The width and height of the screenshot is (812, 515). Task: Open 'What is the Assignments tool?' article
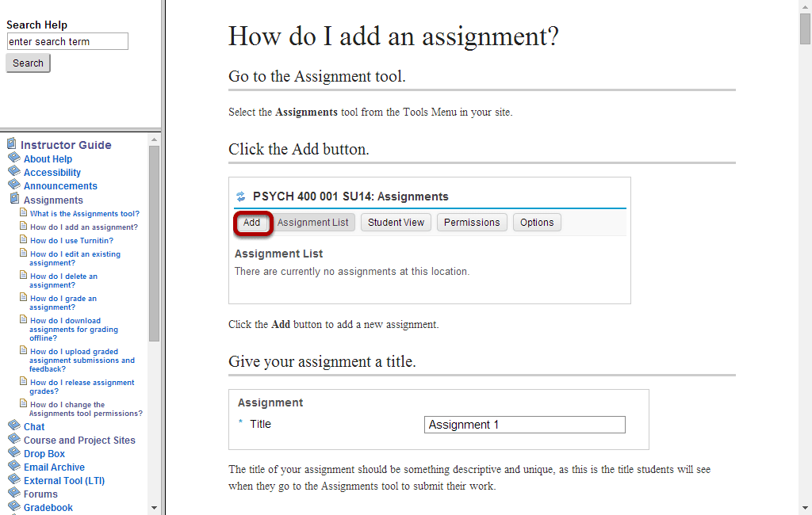coord(85,214)
